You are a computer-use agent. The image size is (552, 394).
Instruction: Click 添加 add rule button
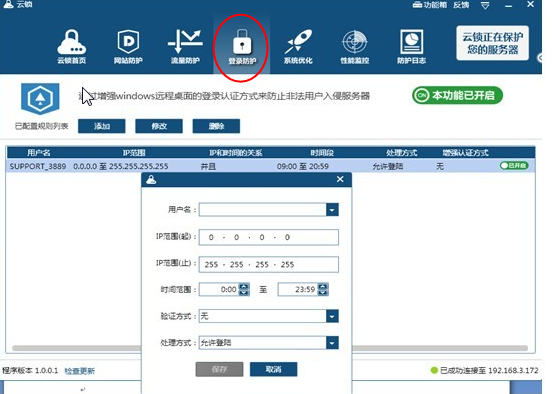tap(102, 126)
